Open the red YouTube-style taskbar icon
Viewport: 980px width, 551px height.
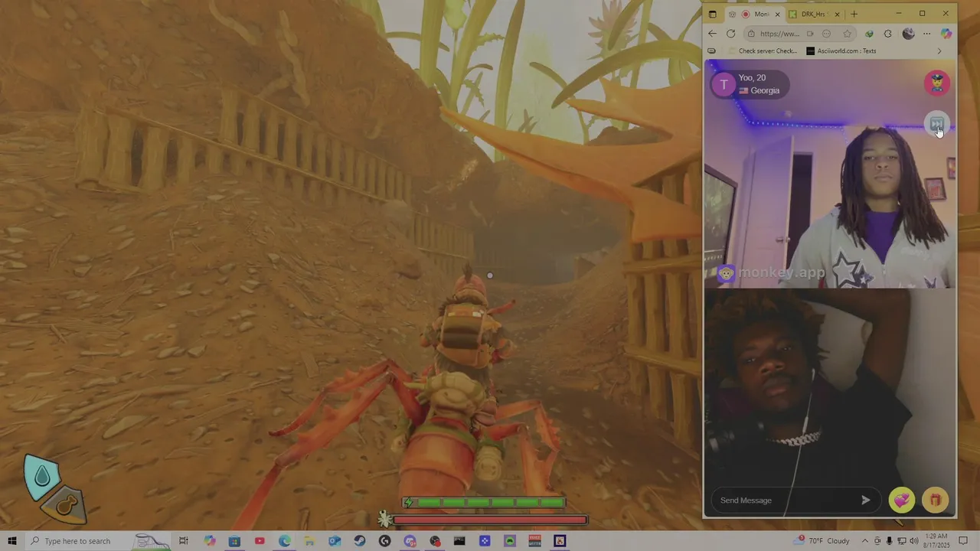[x=260, y=541]
